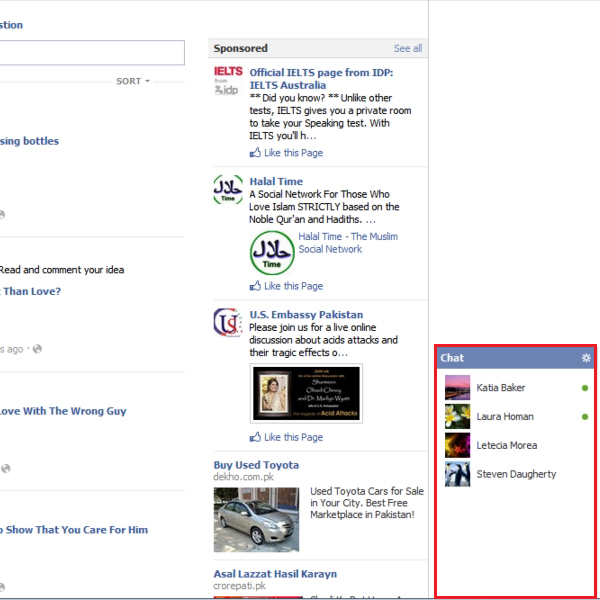
Task: Click thumbs-up icon under the U.S. Embassy ad
Action: coord(255,437)
